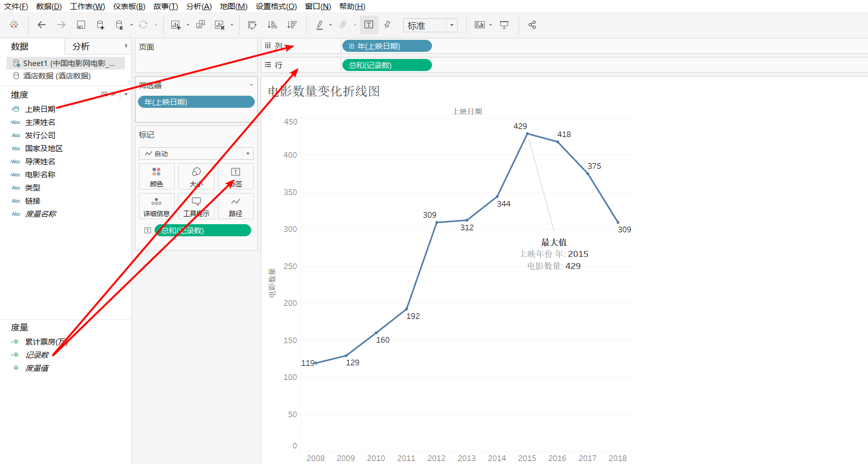Image resolution: width=868 pixels, height=464 pixels.
Task: Click the 2015 peak data point labeled 429
Action: [x=527, y=134]
